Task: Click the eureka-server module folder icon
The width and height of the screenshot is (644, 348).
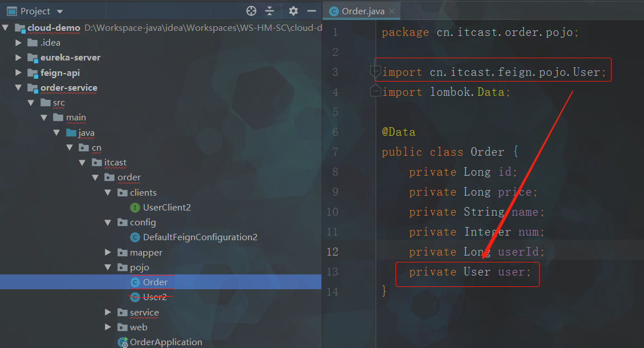Action: pos(32,58)
